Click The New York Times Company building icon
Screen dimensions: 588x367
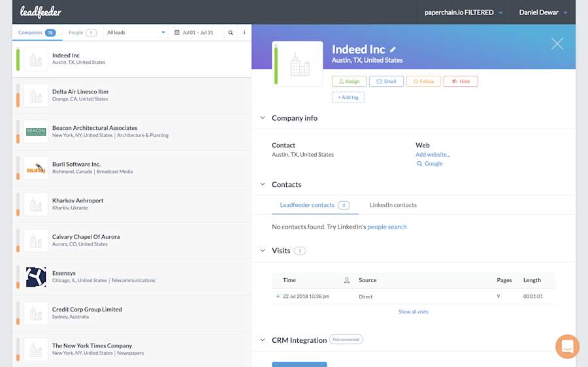click(36, 350)
